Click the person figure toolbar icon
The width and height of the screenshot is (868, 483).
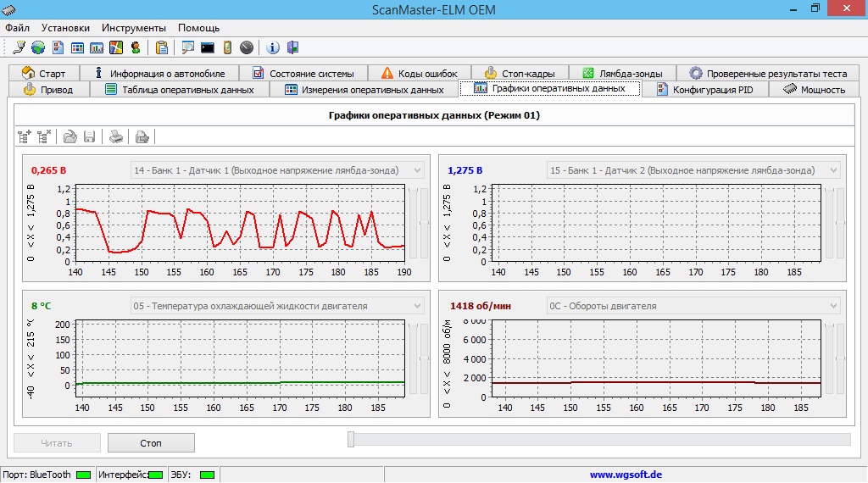click(136, 47)
